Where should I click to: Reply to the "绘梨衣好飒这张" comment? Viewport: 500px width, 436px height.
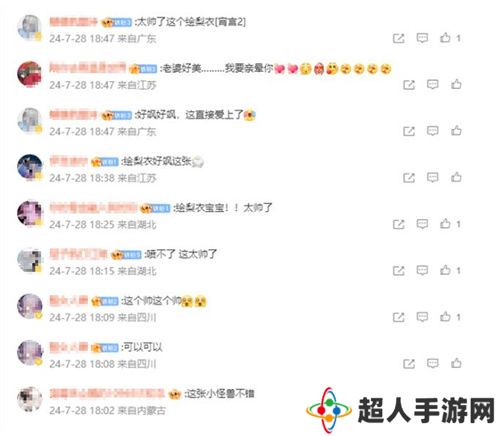432,177
